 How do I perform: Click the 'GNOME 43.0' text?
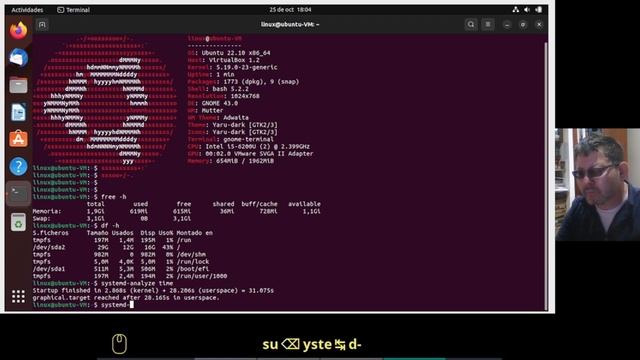coord(220,103)
